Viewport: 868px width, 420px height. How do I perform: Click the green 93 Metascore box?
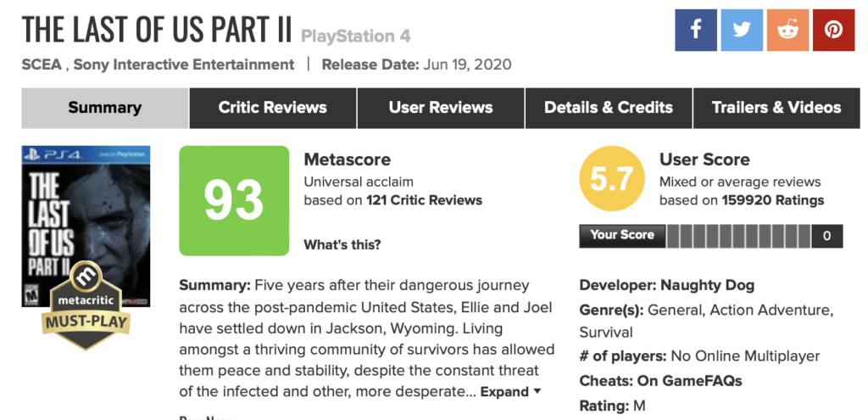click(234, 200)
